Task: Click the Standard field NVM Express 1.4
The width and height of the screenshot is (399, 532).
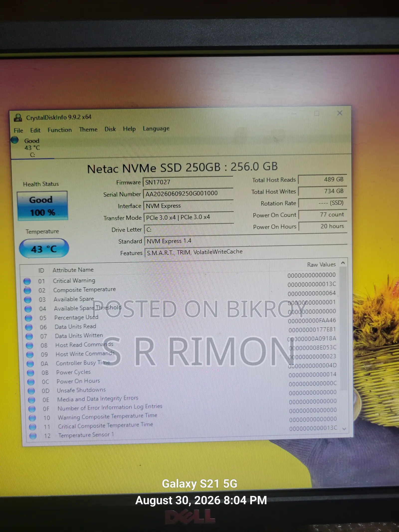Action: coord(246,240)
